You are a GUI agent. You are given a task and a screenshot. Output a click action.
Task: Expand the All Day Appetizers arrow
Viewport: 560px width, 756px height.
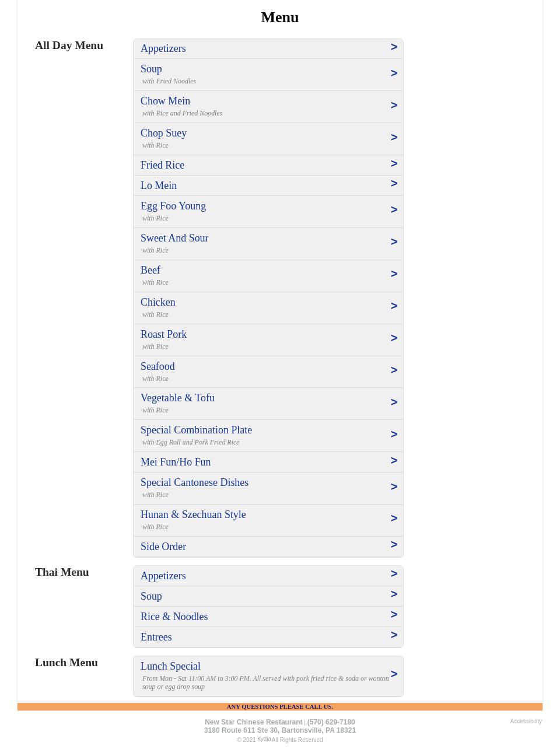pos(394,47)
